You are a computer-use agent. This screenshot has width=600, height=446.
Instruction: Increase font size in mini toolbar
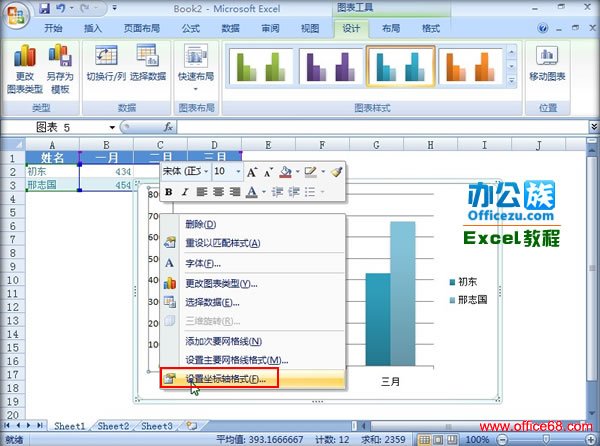click(251, 172)
